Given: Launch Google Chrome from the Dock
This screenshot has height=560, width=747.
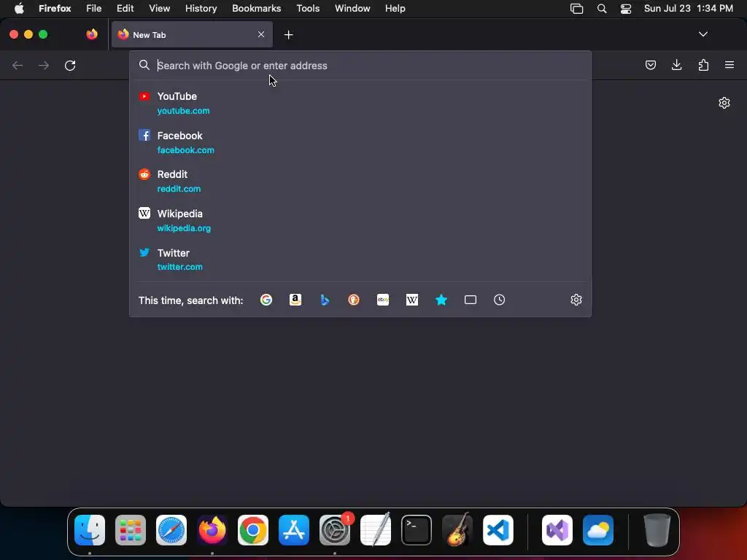Looking at the screenshot, I should pos(253,529).
